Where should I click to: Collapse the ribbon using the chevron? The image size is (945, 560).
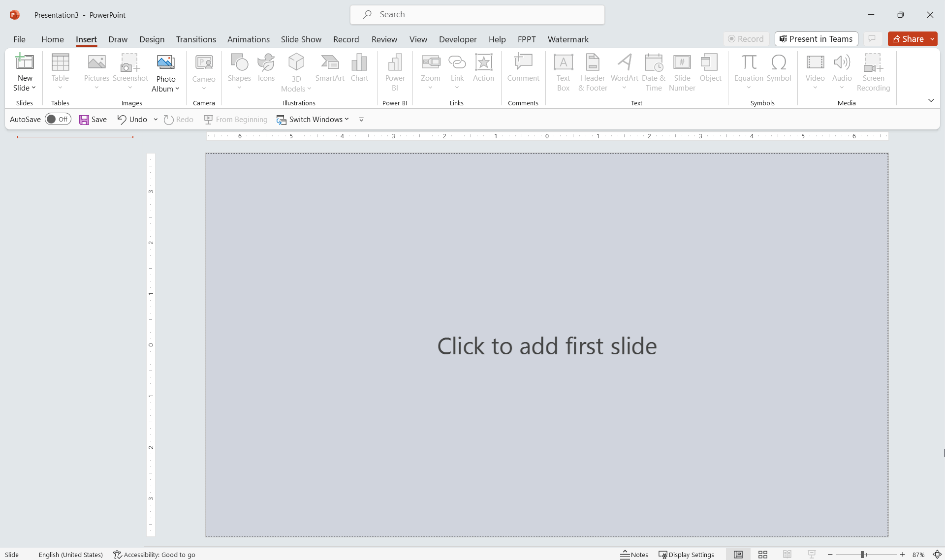pyautogui.click(x=931, y=100)
